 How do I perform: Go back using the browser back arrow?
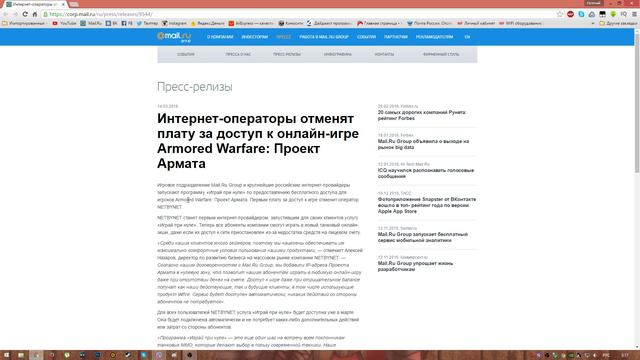[6, 14]
